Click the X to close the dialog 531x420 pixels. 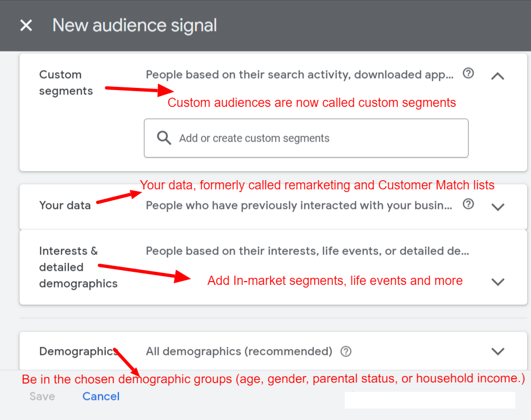click(x=26, y=26)
